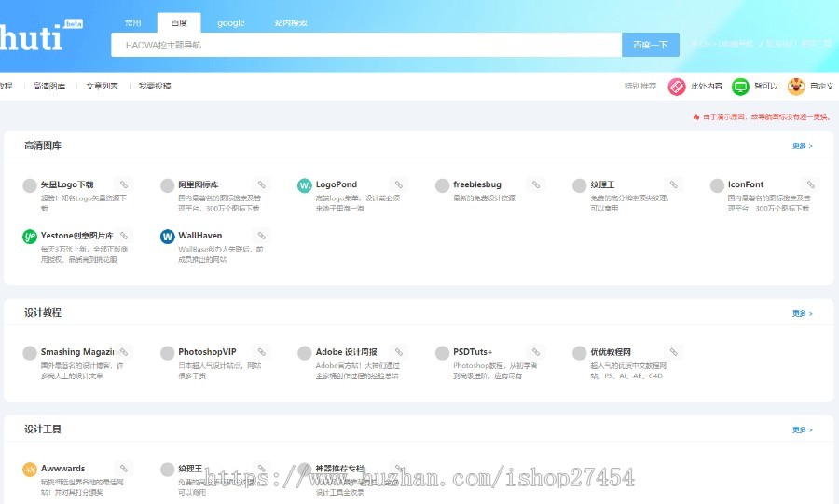Click the chain-link icon on Smashing Magazine card

(124, 352)
